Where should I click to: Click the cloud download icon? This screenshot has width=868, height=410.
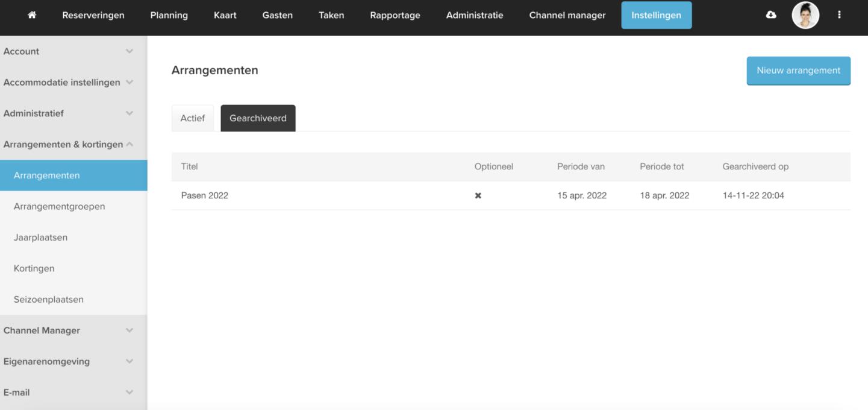click(x=771, y=15)
